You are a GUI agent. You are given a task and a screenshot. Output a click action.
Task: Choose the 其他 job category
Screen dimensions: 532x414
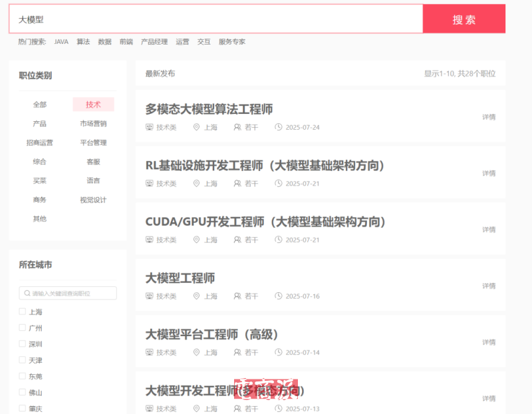click(40, 219)
